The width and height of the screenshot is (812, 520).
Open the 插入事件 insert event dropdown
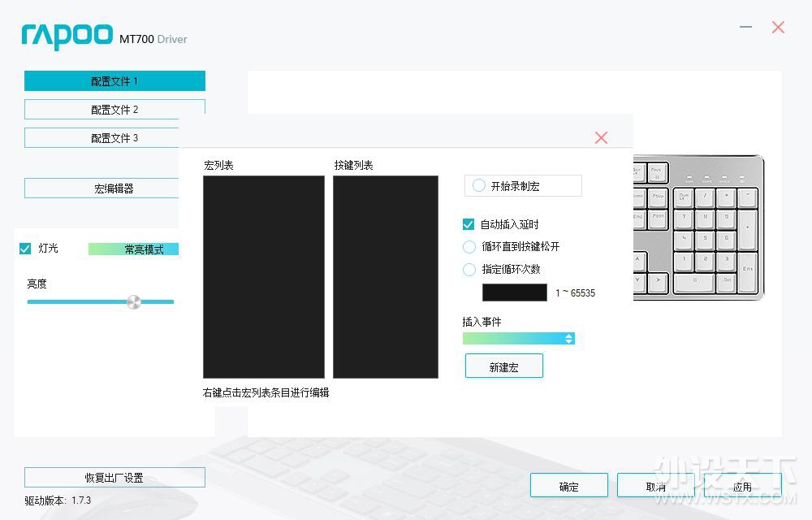tap(518, 338)
